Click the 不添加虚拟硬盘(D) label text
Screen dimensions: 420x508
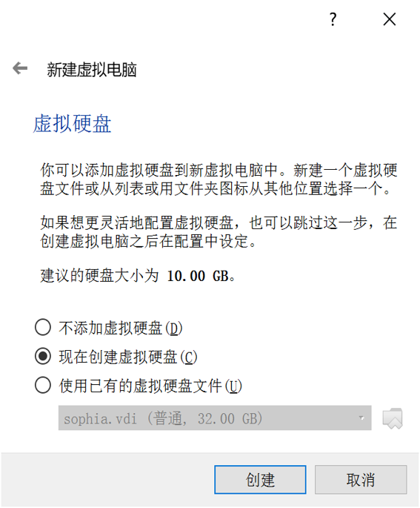121,328
